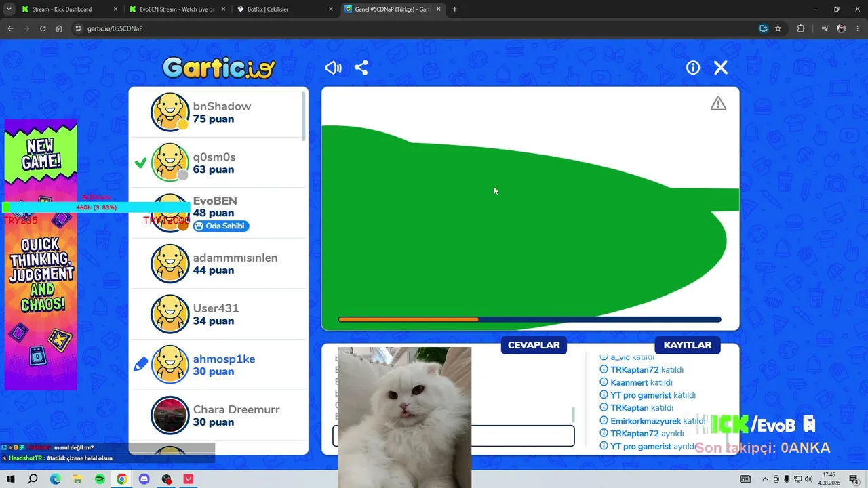
Task: Click the info icon beside Emirkorkmazyurek
Action: 604,421
